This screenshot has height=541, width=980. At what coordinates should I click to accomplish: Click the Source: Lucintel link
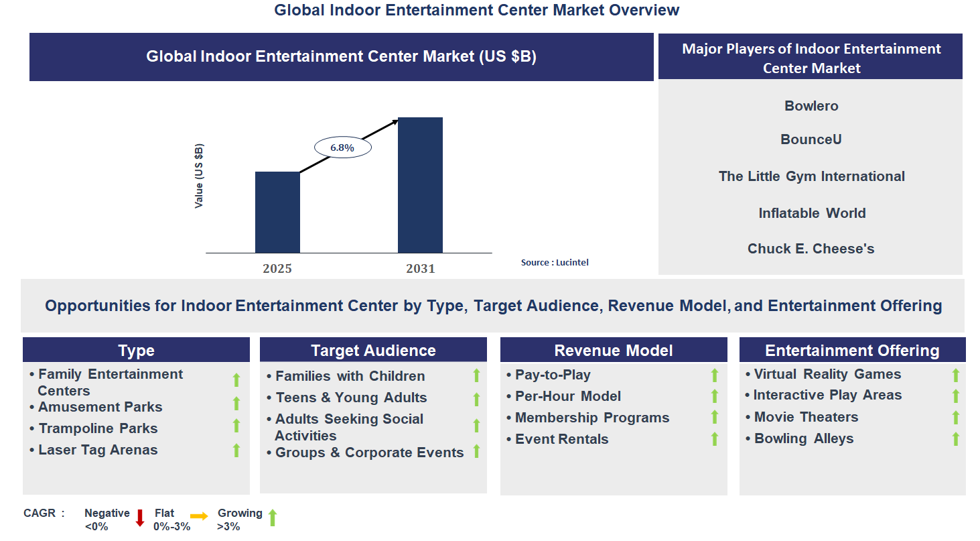pyautogui.click(x=555, y=262)
